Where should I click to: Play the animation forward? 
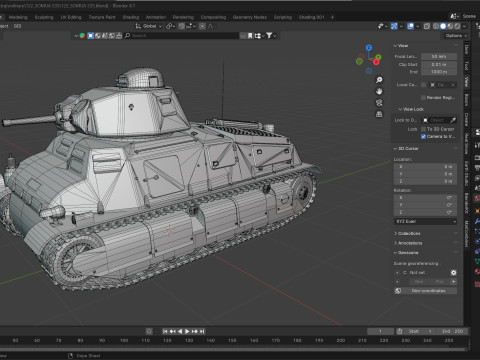[x=187, y=331]
